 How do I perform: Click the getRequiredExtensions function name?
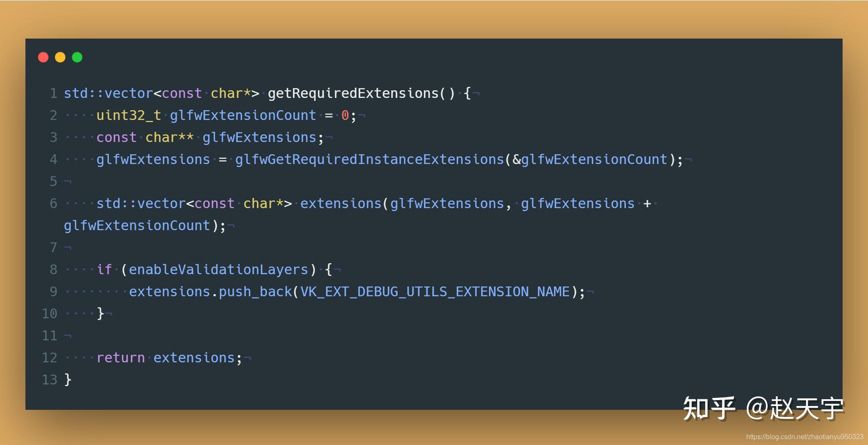[353, 93]
